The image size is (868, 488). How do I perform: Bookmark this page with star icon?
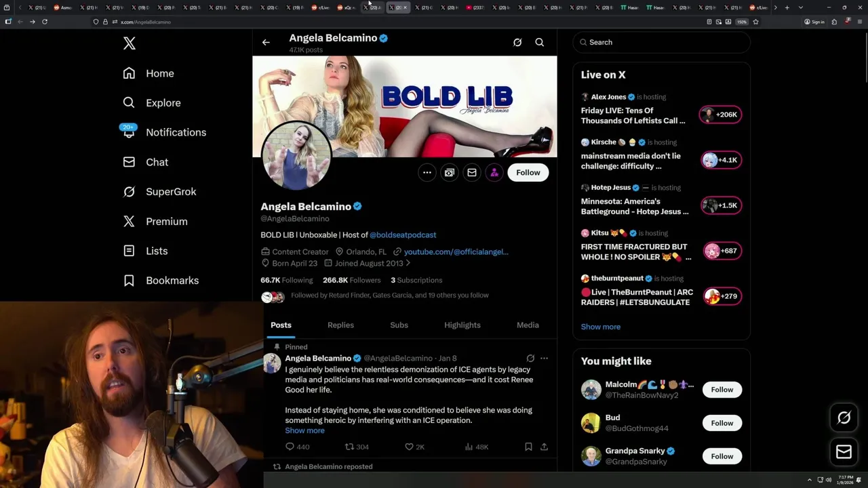tap(755, 22)
